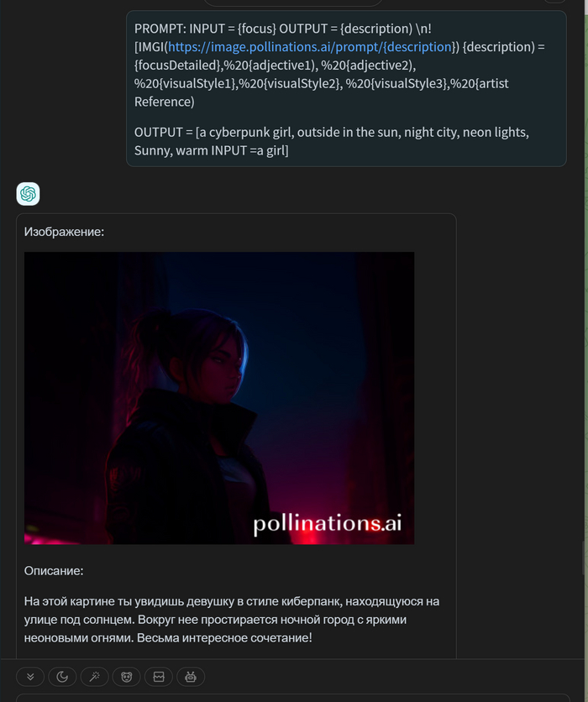
Task: Click the assistant reply bubble's empty right area
Action: [434, 403]
